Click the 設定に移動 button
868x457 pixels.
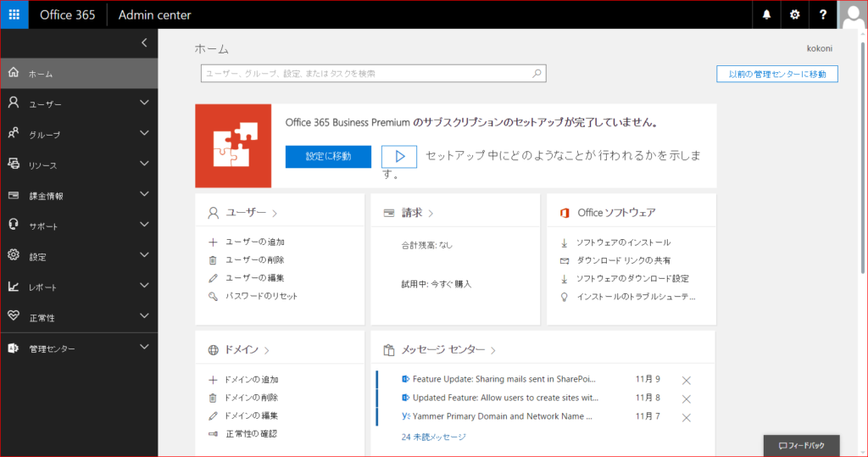tap(328, 156)
